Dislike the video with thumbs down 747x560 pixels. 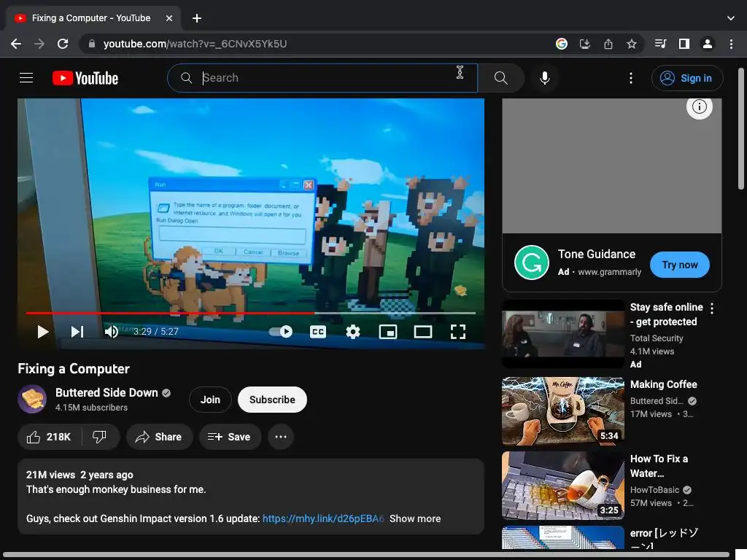(99, 437)
